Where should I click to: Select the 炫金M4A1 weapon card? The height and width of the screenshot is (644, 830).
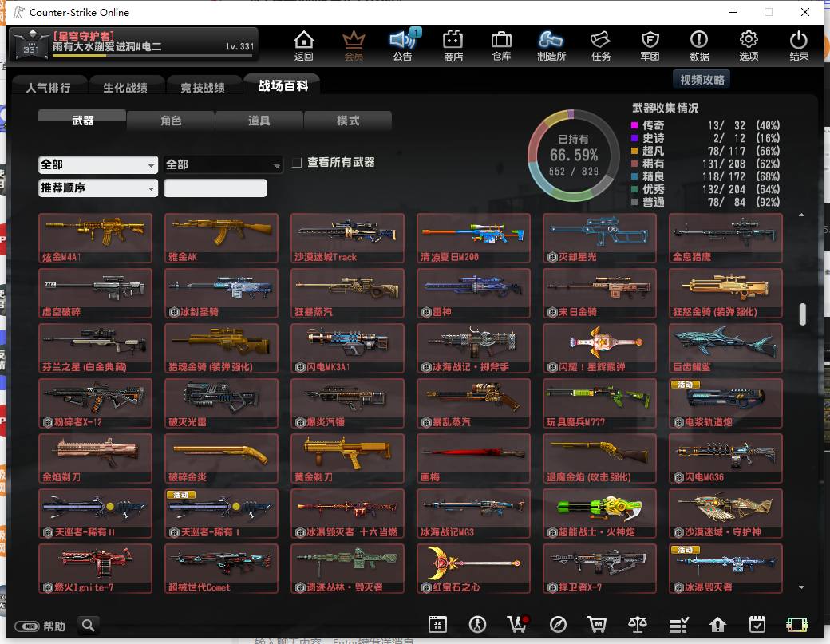pos(95,238)
